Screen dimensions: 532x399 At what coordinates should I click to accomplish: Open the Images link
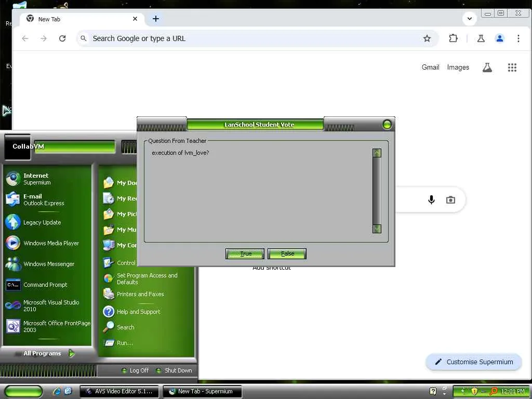coord(458,67)
